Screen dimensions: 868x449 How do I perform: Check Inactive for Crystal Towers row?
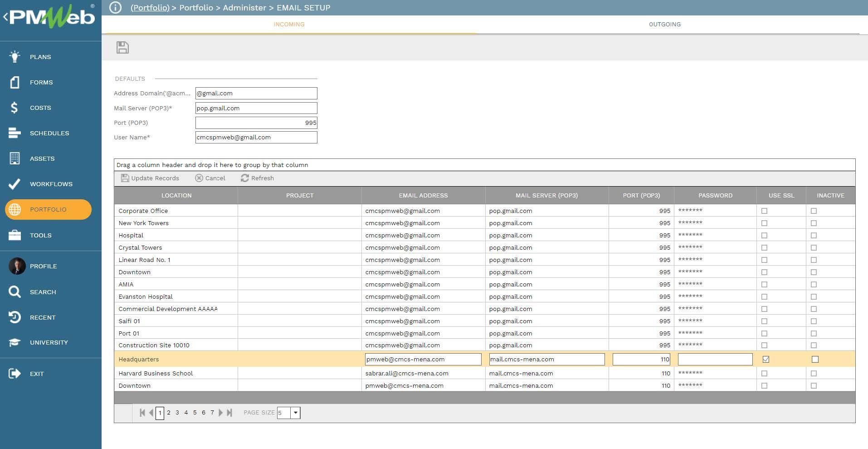[814, 247]
